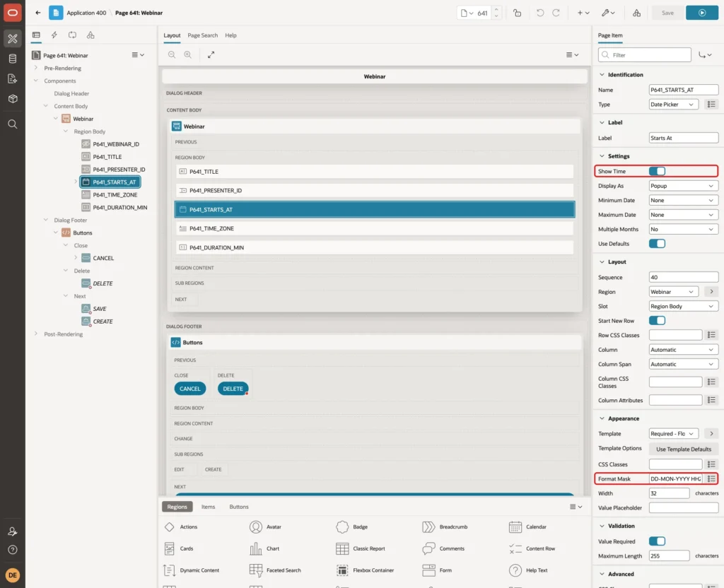Click the Save button
The image size is (724, 588).
point(667,13)
